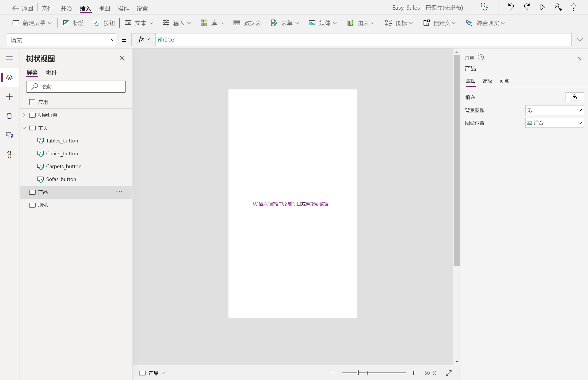This screenshot has width=588, height=380.
Task: Click the App checker stethoscope icon
Action: 484,7
